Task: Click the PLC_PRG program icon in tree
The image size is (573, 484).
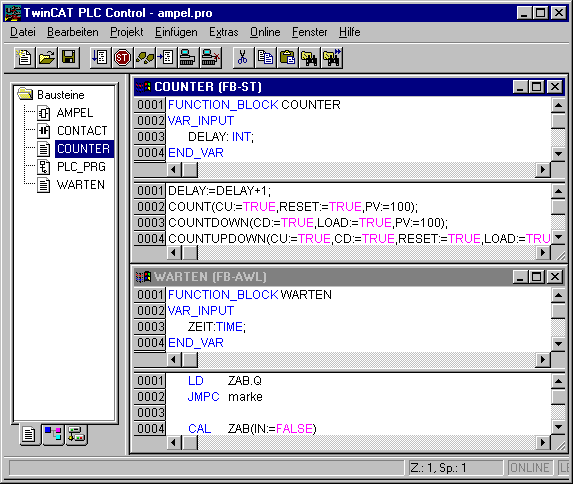Action: [x=43, y=167]
